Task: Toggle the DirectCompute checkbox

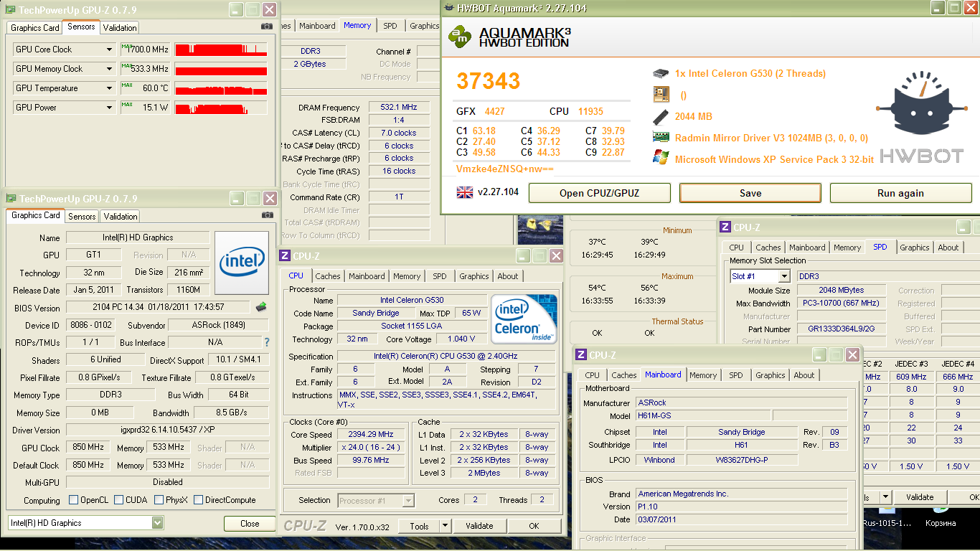Action: point(199,500)
